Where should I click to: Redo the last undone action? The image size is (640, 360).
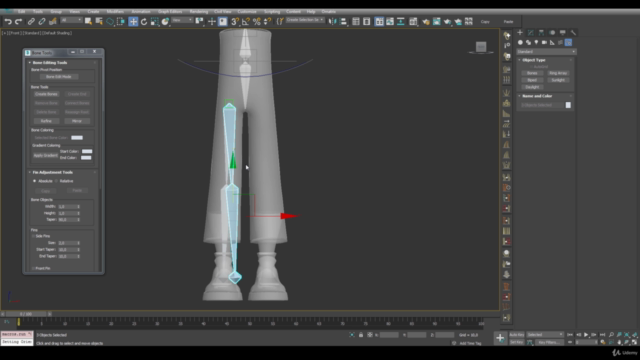coord(18,22)
